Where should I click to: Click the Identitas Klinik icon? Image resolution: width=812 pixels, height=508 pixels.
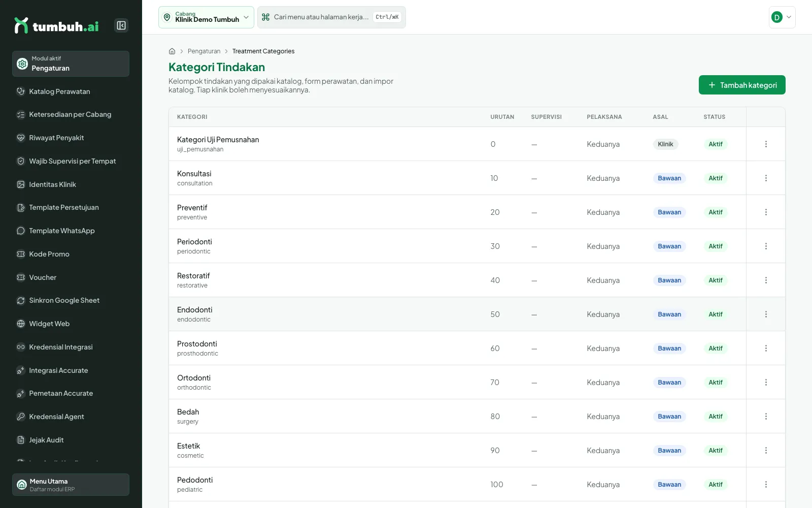[x=21, y=184]
